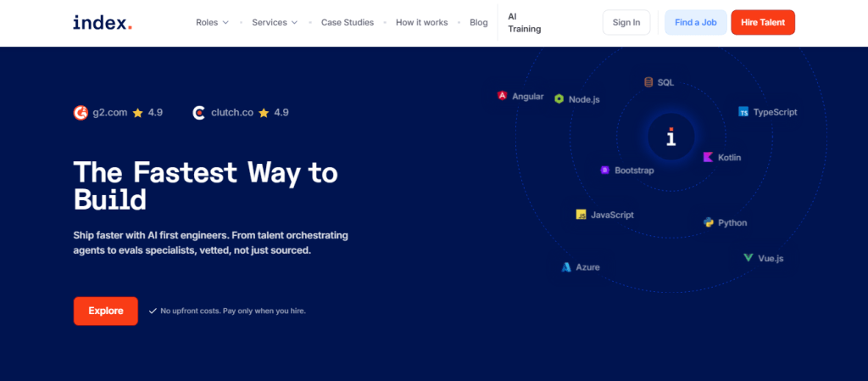This screenshot has height=381, width=868.
Task: Click the No upfront costs text
Action: point(233,311)
